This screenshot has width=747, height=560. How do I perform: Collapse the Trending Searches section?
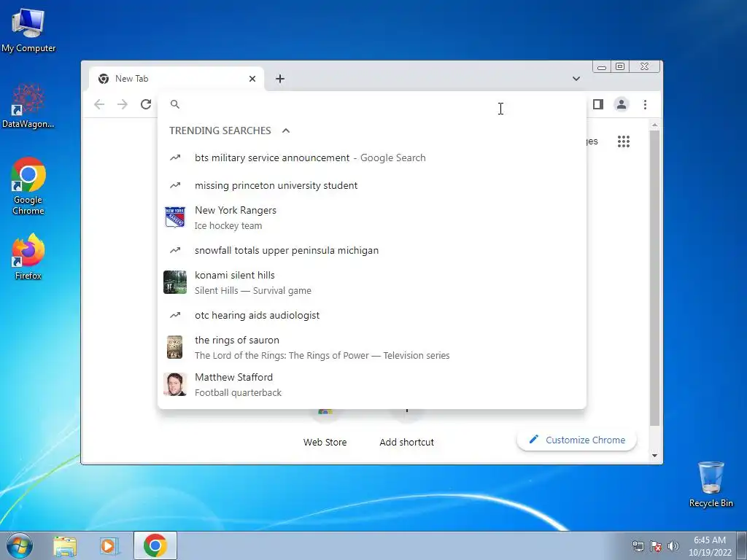pyautogui.click(x=286, y=131)
